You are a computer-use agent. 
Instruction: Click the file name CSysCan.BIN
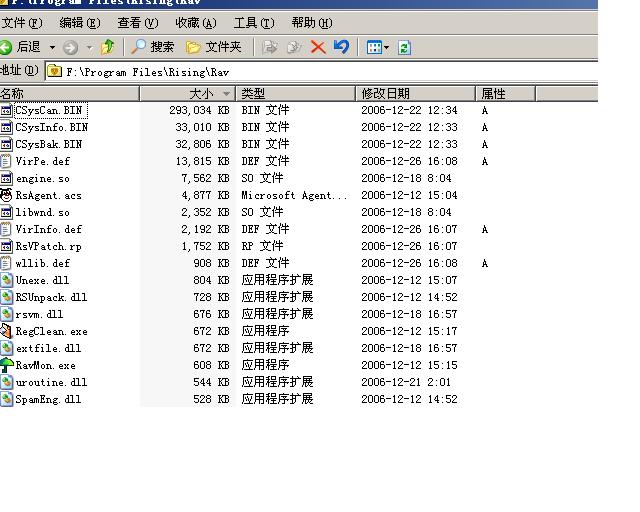click(x=50, y=110)
